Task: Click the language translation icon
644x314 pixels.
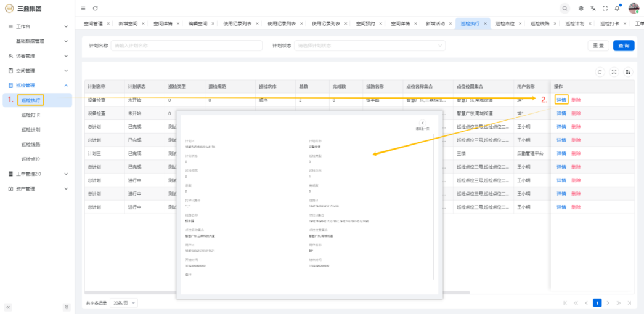Action: point(593,8)
